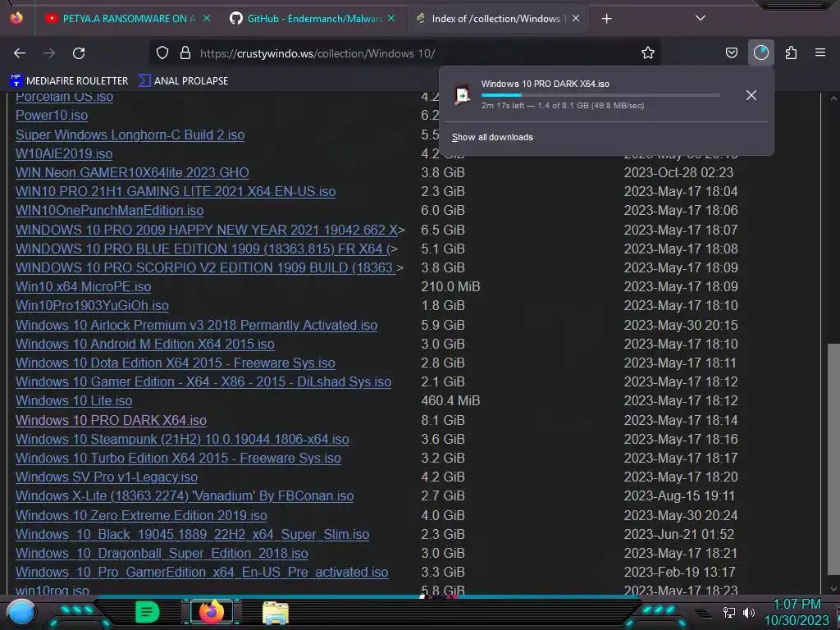Open Windows 10 Turbo Edition X64 2015 link

coord(178,458)
